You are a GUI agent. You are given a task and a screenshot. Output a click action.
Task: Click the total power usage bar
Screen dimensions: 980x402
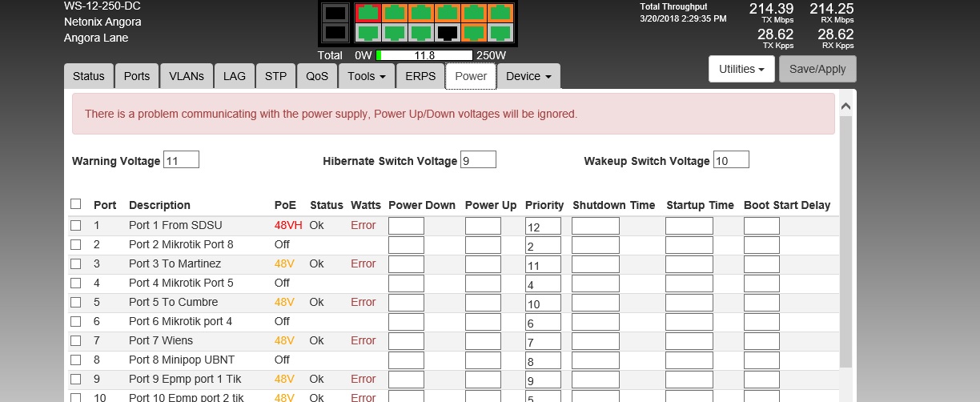click(424, 56)
